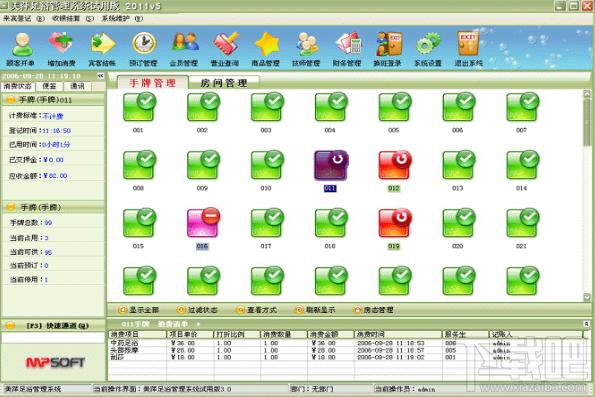Collapse the 消费清单 panel via the corner button
595x397 pixels.
point(586,324)
